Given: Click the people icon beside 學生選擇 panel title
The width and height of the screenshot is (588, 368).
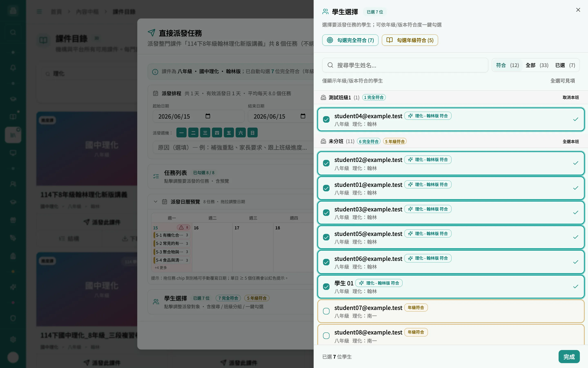Looking at the screenshot, I should 325,12.
